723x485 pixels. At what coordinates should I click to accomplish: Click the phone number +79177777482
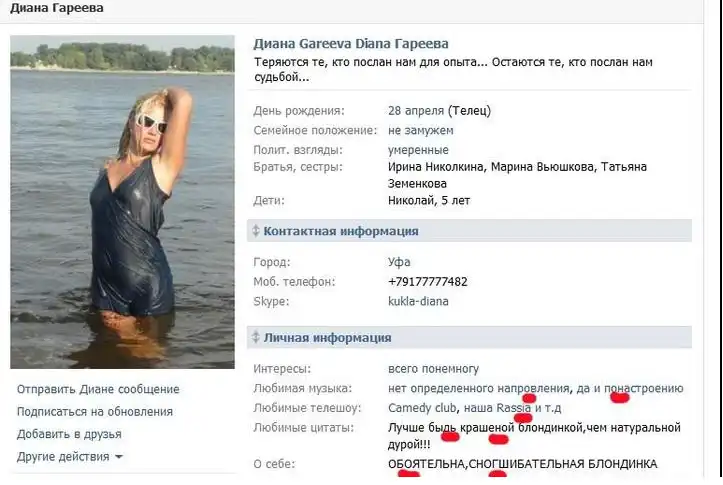[x=428, y=282]
